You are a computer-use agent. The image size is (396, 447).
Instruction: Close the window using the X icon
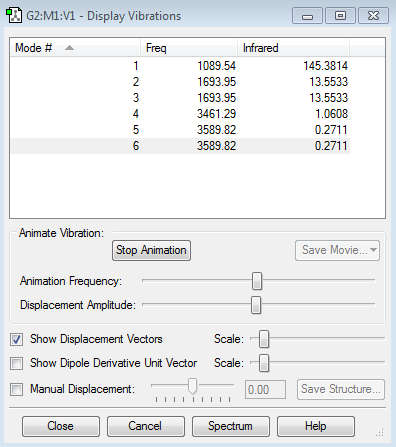373,16
